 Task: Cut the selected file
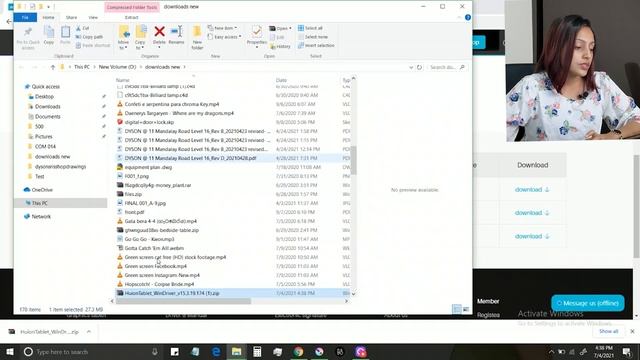coord(82,28)
